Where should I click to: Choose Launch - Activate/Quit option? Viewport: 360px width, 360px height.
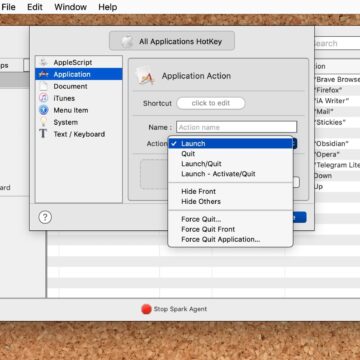point(230,174)
